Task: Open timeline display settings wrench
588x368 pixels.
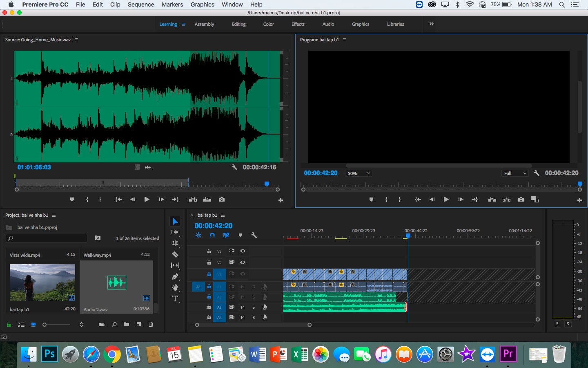Action: tap(254, 235)
